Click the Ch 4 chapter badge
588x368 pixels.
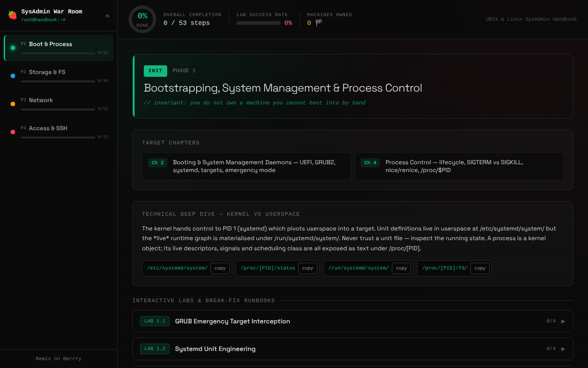[370, 162]
